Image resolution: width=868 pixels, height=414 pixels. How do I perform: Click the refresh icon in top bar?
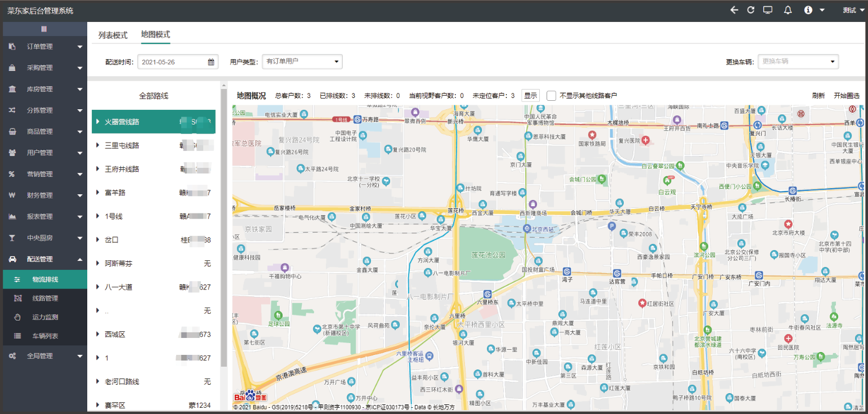click(750, 10)
